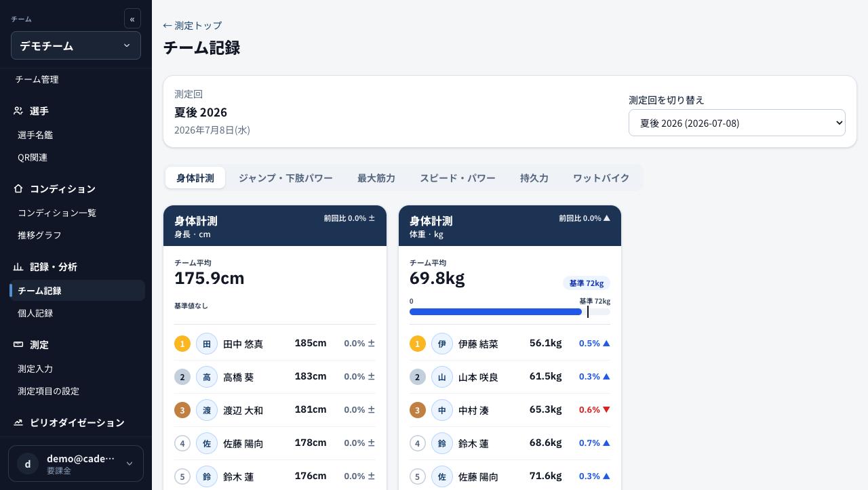Open QR関連 page
This screenshot has width=868, height=490.
(x=33, y=157)
